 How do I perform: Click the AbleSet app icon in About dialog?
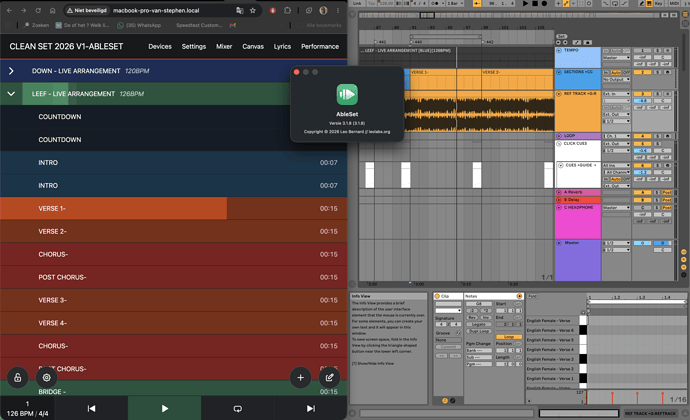[347, 94]
